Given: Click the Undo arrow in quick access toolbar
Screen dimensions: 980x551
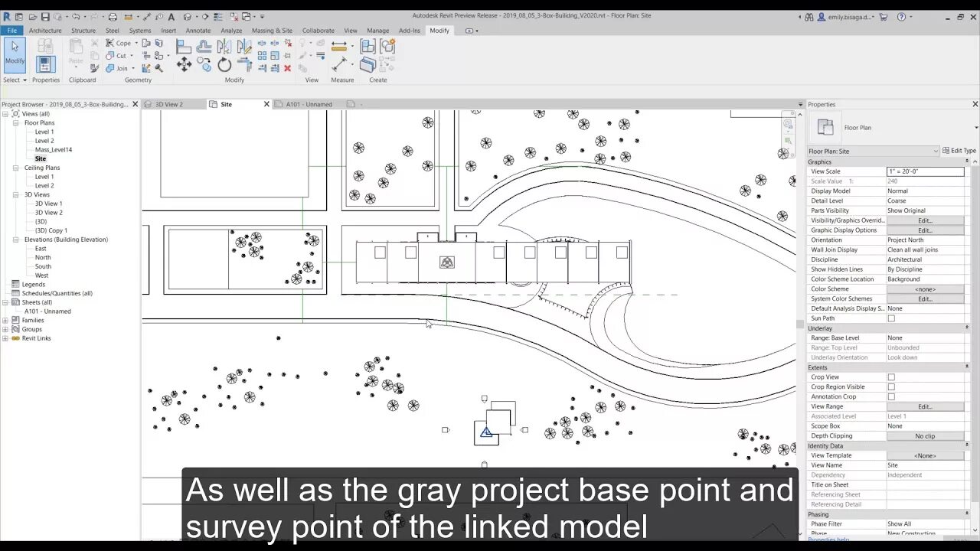Looking at the screenshot, I should (75, 16).
